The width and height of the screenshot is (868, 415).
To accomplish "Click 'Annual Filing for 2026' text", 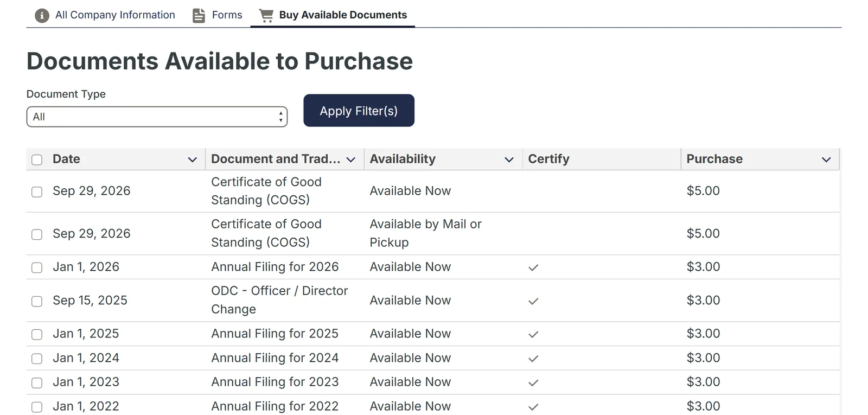I will (275, 267).
